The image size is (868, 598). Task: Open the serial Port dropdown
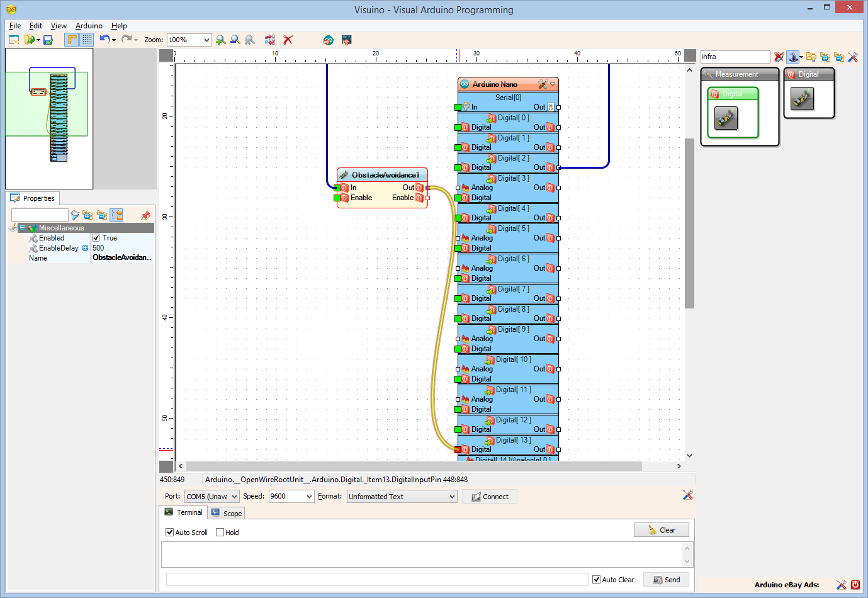coord(211,496)
